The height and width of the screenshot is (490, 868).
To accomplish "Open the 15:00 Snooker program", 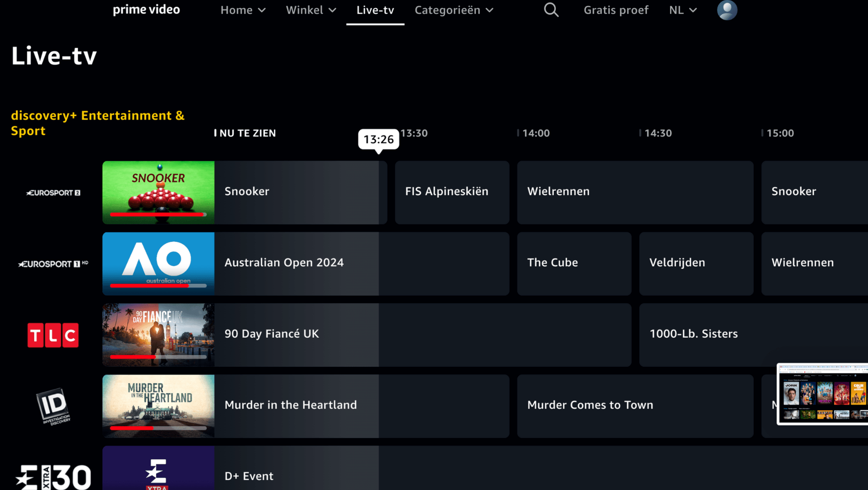I will (x=815, y=193).
